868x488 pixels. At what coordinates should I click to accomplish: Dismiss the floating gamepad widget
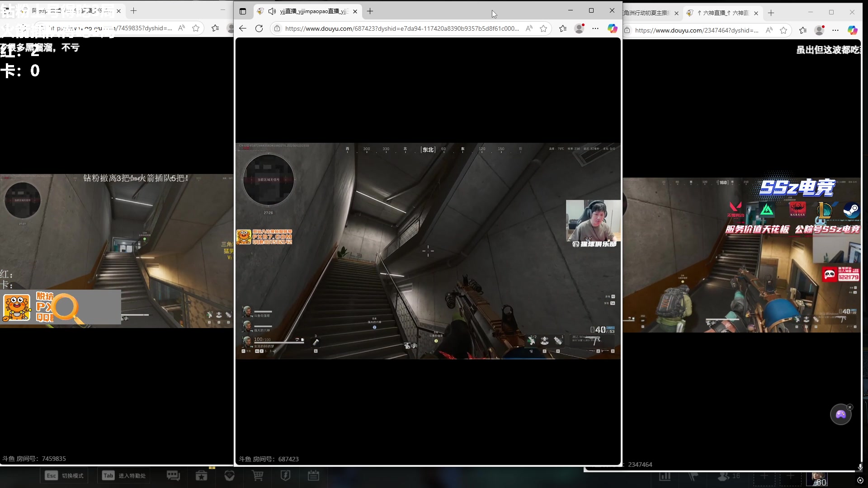tap(850, 407)
